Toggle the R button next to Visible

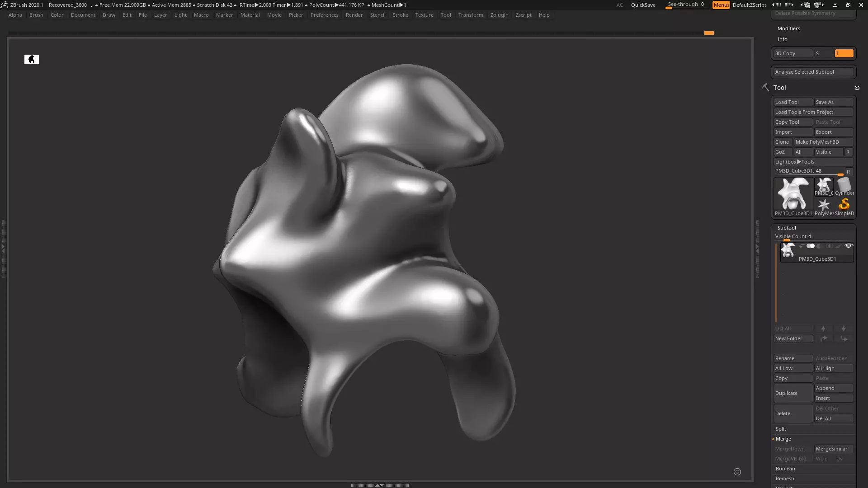(848, 152)
